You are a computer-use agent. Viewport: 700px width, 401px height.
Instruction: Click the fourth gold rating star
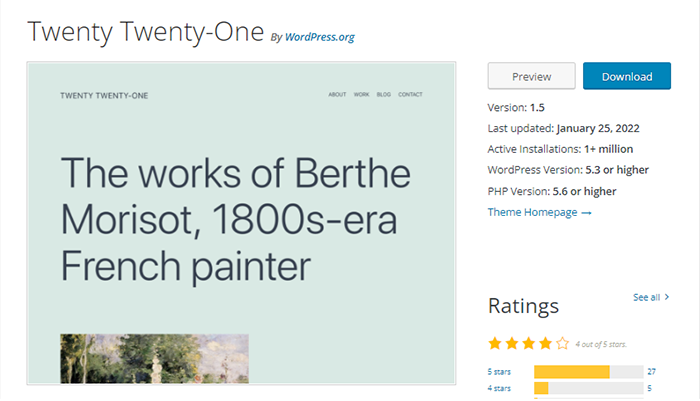(x=544, y=343)
